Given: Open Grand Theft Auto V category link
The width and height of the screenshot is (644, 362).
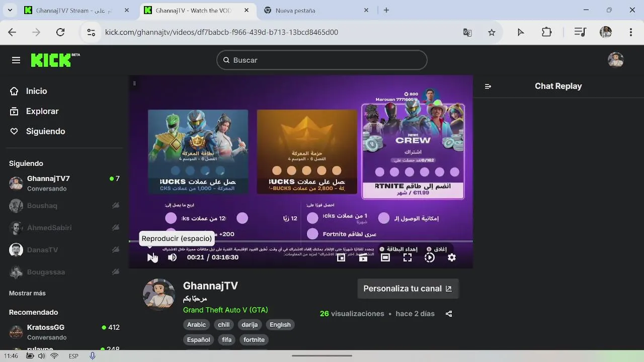Looking at the screenshot, I should coord(225,310).
